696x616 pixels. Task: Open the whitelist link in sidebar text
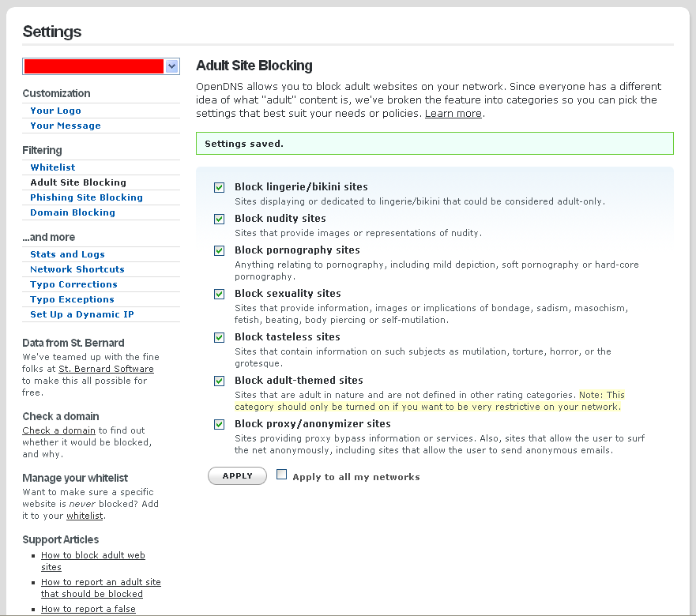[x=85, y=516]
